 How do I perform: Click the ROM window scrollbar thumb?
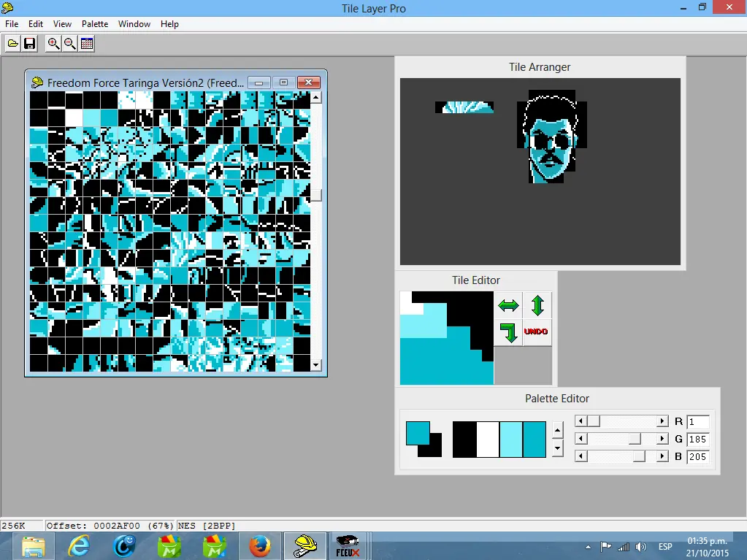(316, 195)
